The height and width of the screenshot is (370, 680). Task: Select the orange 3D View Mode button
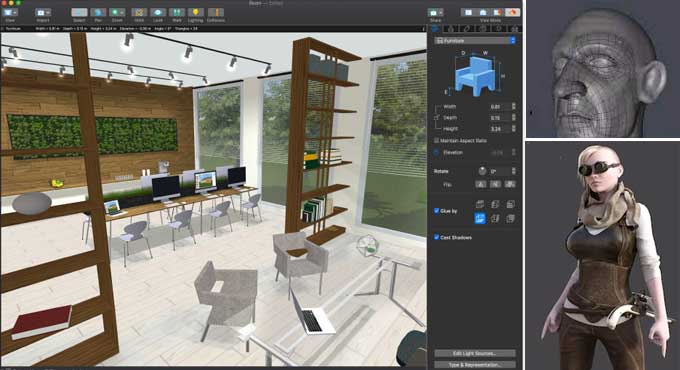[x=512, y=13]
